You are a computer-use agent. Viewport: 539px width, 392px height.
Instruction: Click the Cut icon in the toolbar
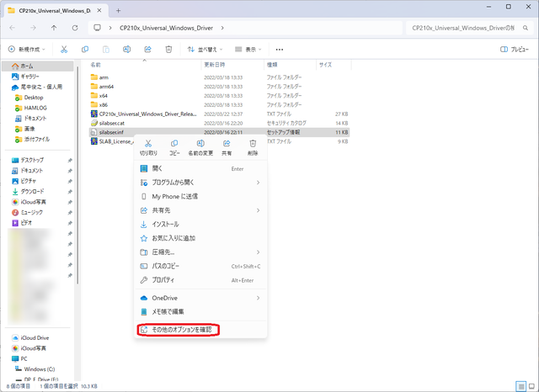[64, 50]
